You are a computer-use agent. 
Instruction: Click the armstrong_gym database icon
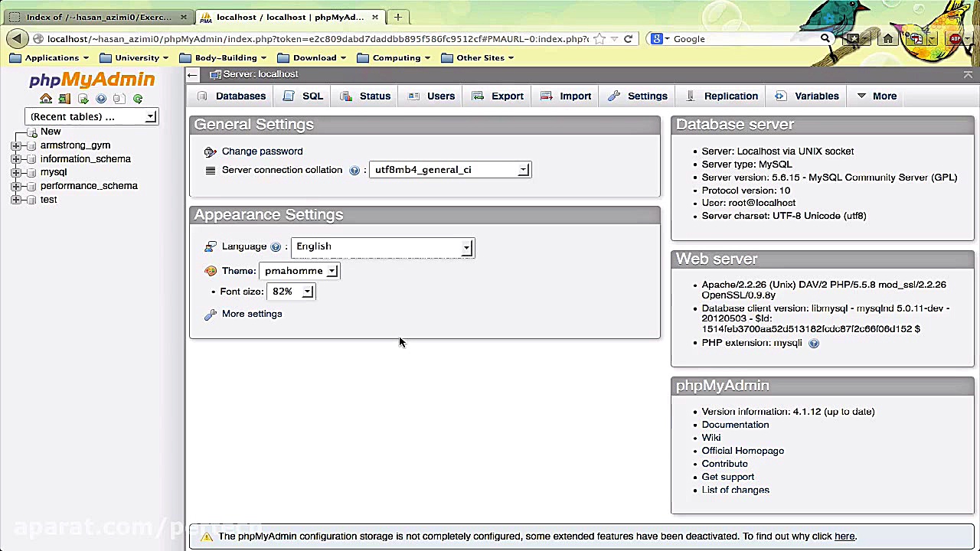point(31,145)
